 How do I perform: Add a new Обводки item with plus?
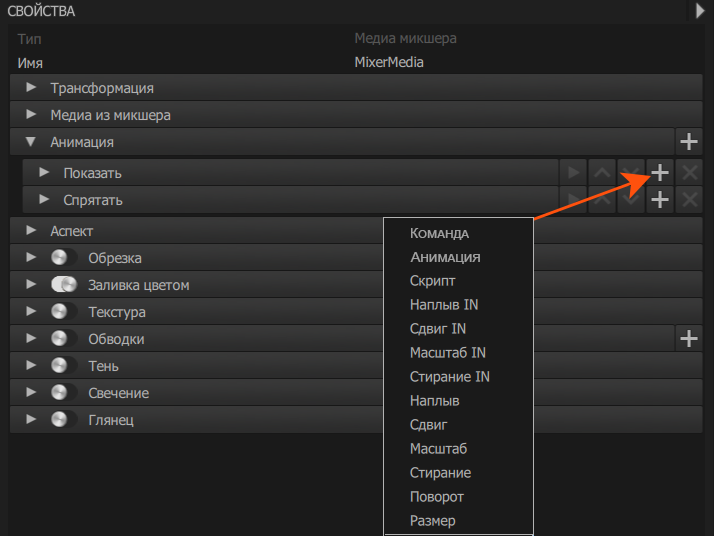point(688,339)
